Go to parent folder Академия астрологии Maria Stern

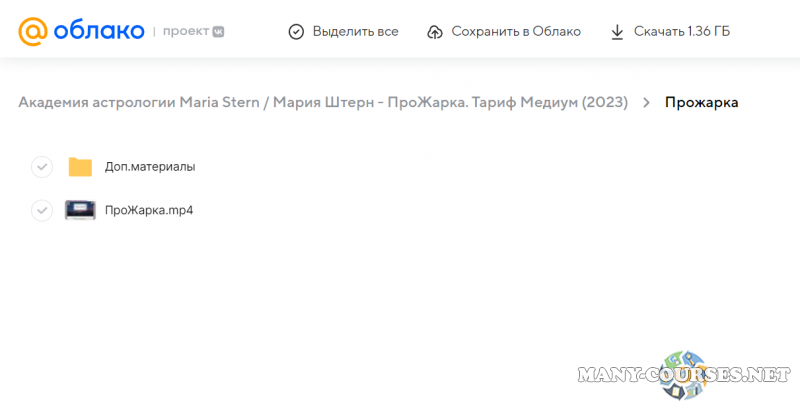(322, 102)
